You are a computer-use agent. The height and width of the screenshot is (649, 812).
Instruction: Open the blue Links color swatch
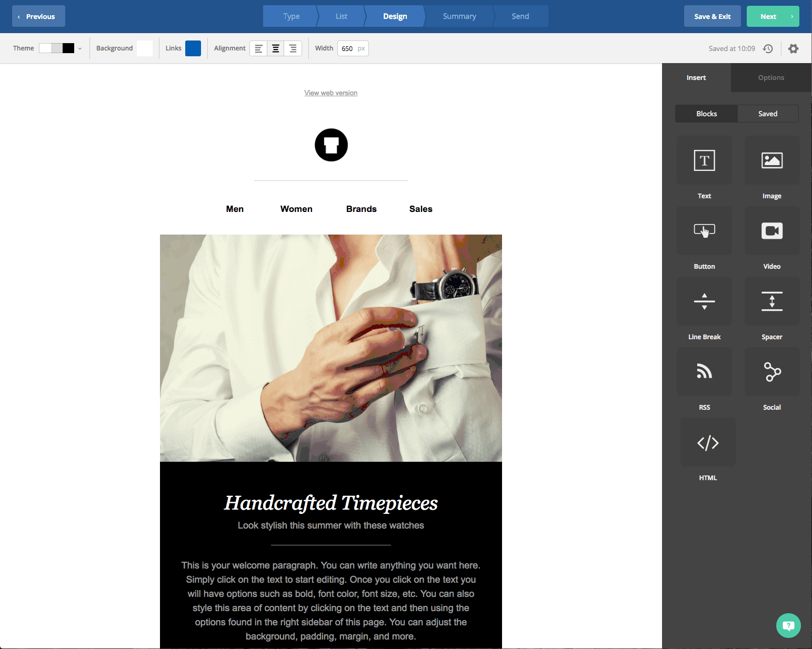point(193,48)
